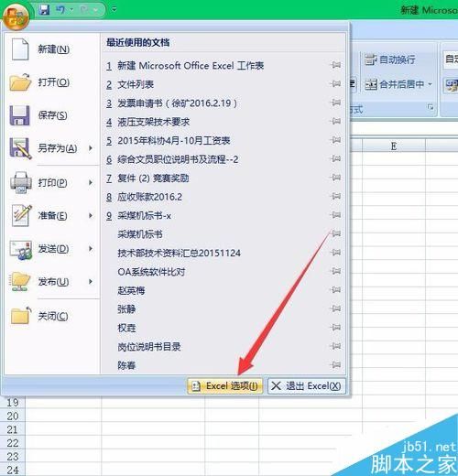458x476 pixels.
Task: Open recent document 张静
Action: point(126,309)
